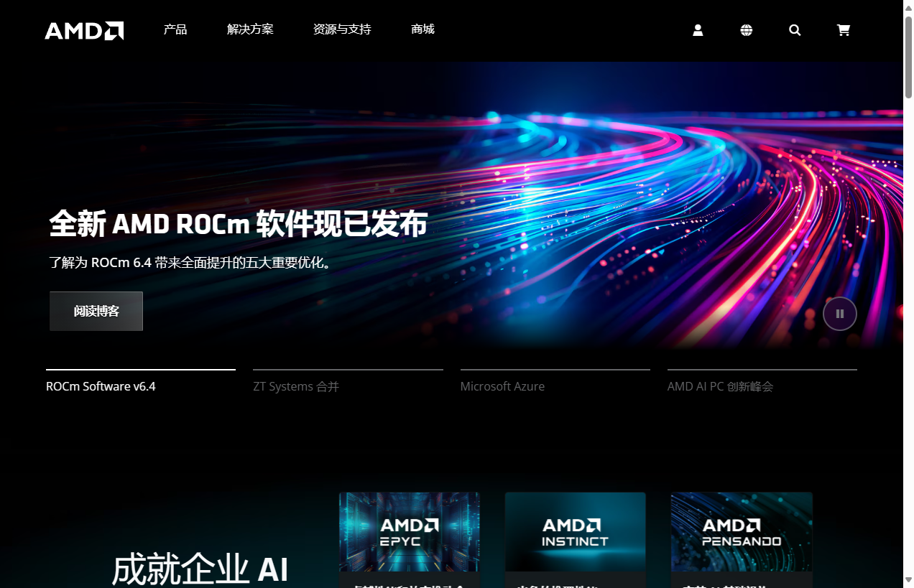
Task: Expand the 资源与支持 navigation menu
Action: [341, 29]
